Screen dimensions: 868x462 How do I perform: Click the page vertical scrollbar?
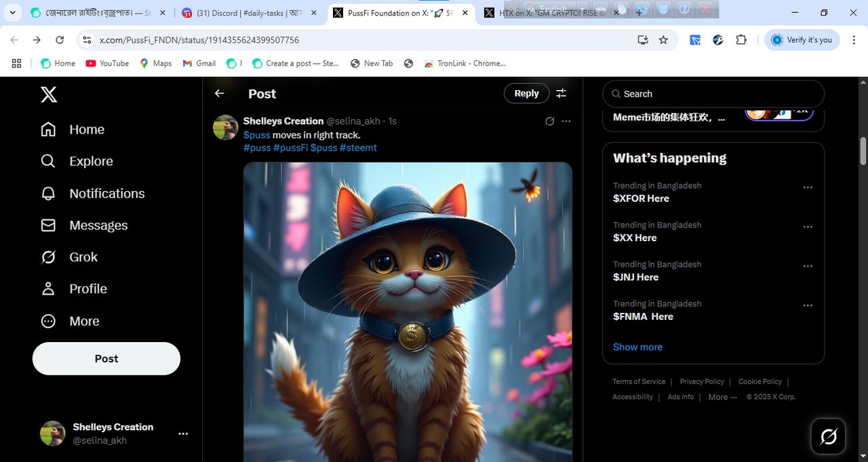(863, 150)
